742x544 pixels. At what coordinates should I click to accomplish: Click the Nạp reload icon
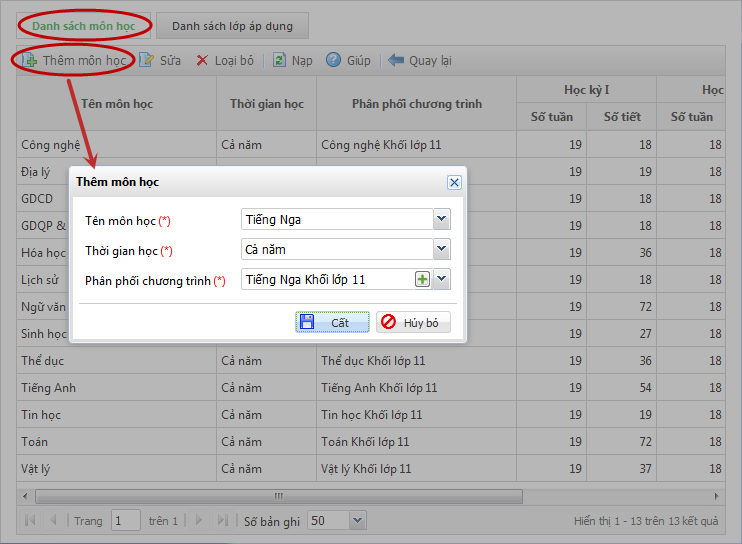pos(279,60)
